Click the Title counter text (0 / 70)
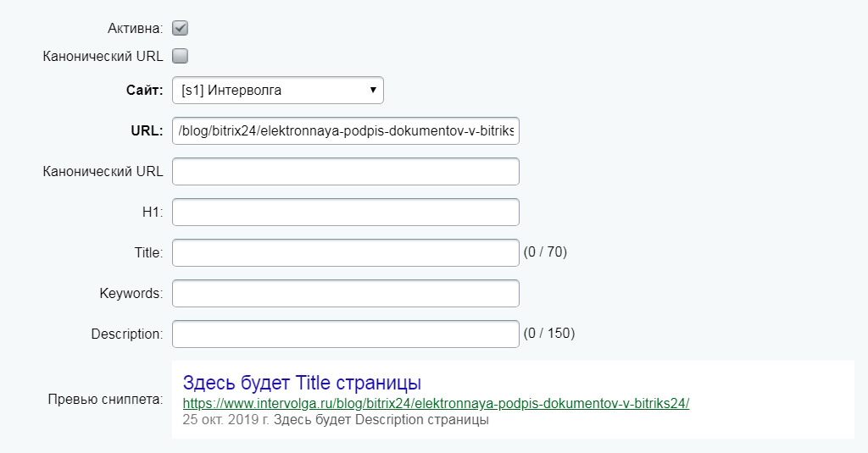This screenshot has height=453, width=868. (x=545, y=252)
